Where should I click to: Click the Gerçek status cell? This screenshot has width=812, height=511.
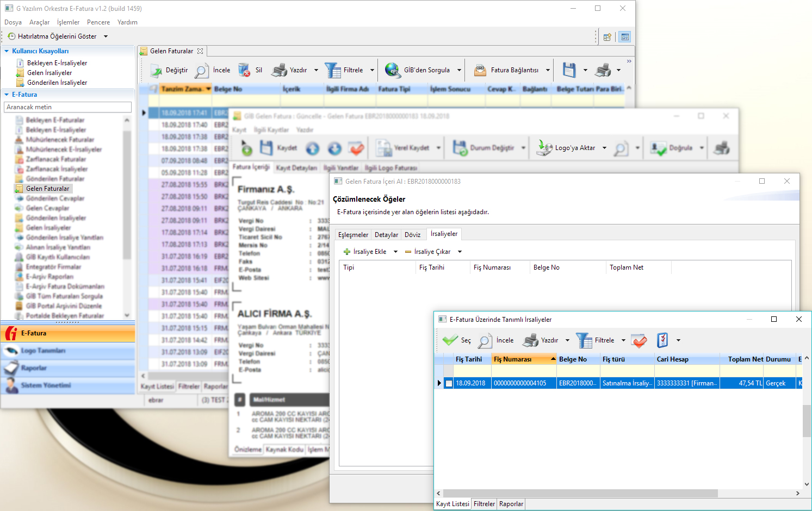coord(779,383)
